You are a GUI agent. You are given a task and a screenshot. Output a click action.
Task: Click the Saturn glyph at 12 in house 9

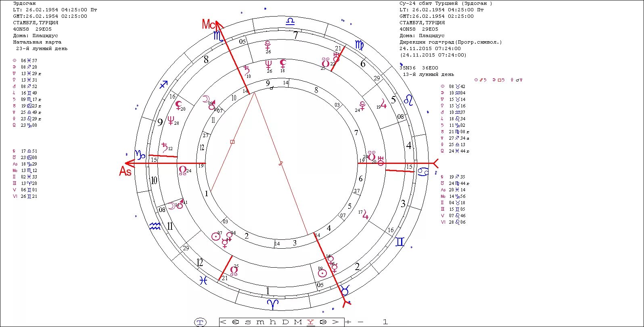(x=165, y=147)
